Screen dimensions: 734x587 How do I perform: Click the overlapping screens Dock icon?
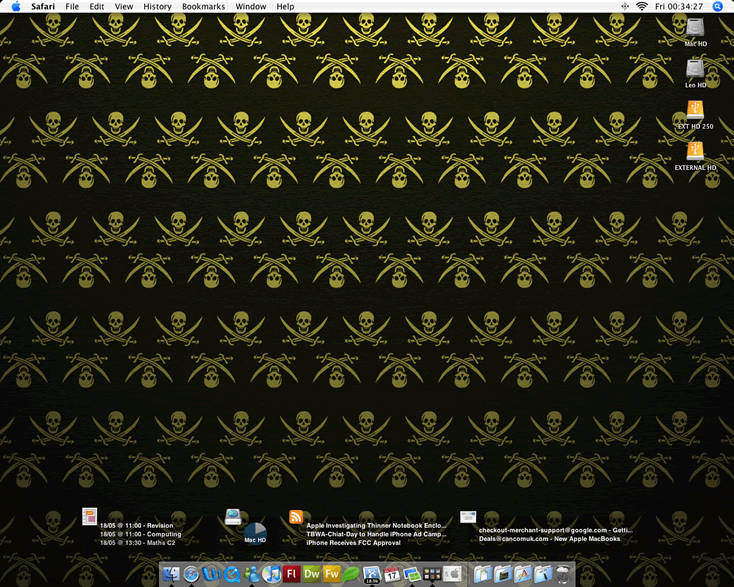click(412, 574)
